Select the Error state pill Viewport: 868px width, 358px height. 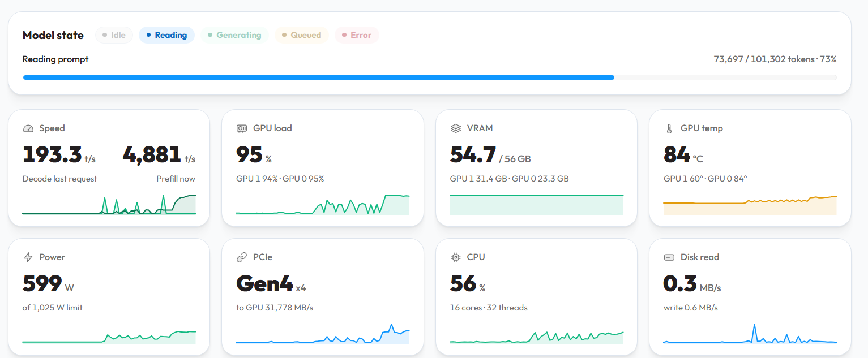357,35
